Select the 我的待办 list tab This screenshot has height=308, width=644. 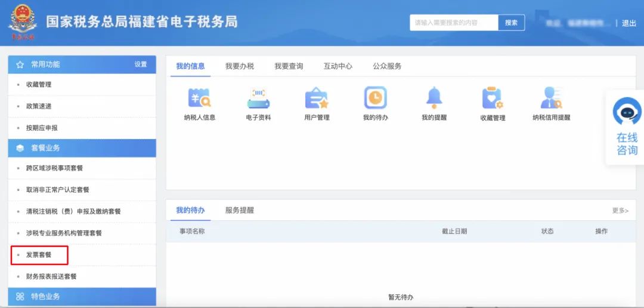pos(191,210)
